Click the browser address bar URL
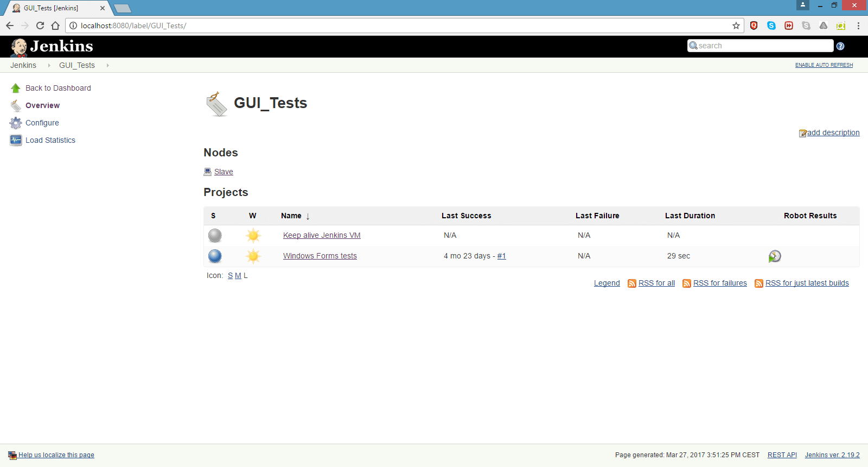Viewport: 868px width, 467px height. coord(133,26)
